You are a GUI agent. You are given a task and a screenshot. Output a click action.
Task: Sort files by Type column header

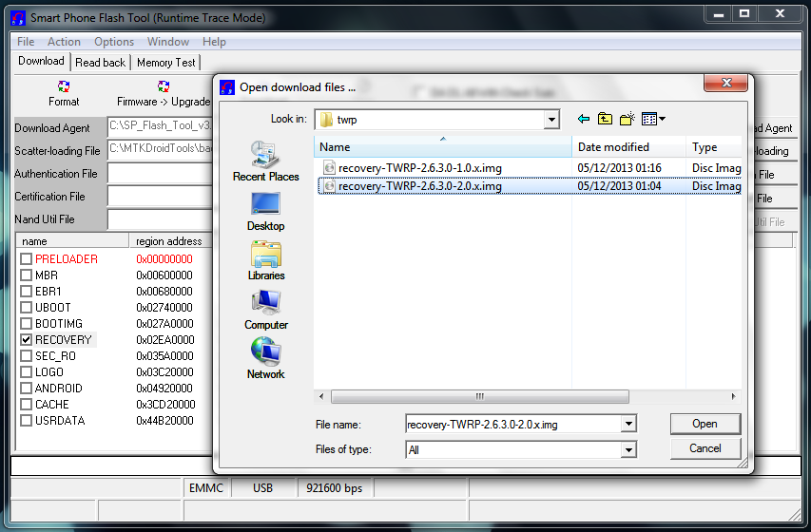714,147
